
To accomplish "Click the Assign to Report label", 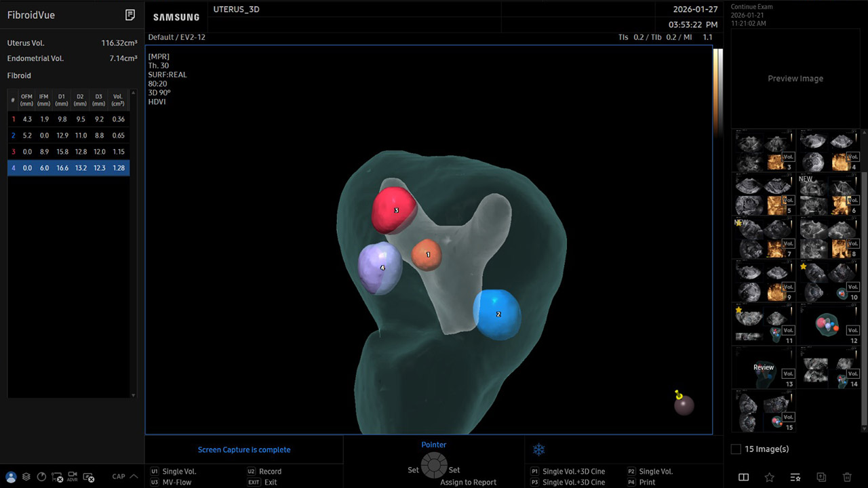I will coord(468,482).
